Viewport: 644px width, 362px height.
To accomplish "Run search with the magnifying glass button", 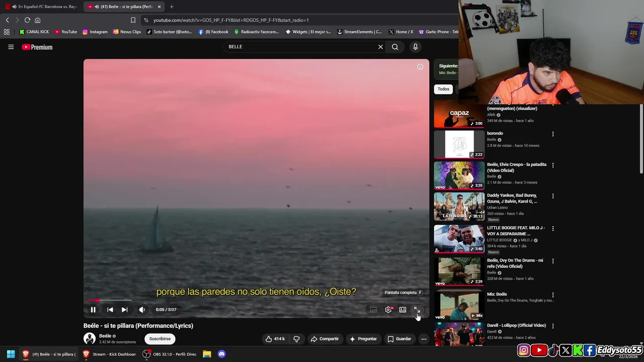I will click(x=395, y=47).
